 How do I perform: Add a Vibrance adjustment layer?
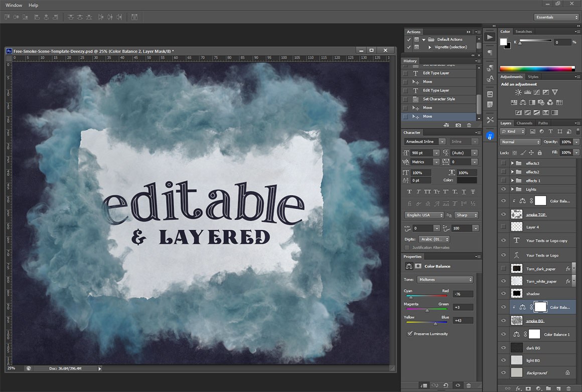click(x=555, y=92)
